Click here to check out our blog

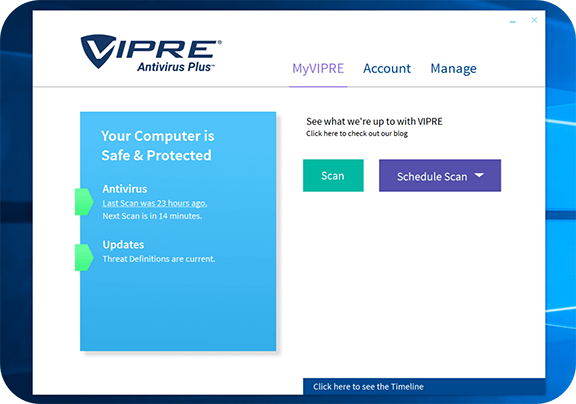point(357,133)
